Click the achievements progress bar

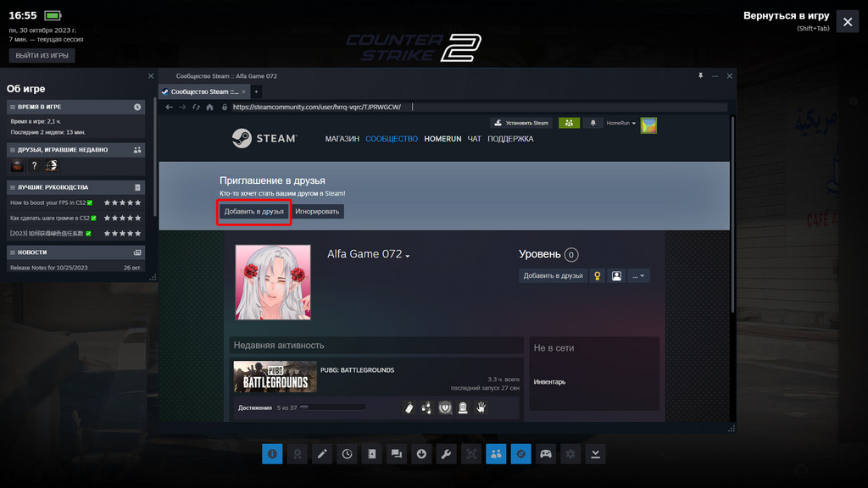332,408
